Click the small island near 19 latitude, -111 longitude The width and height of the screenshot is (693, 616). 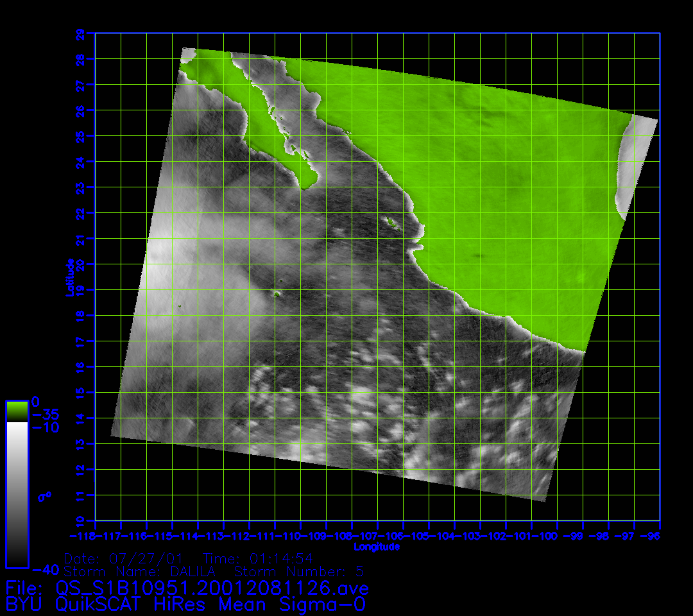(277, 294)
